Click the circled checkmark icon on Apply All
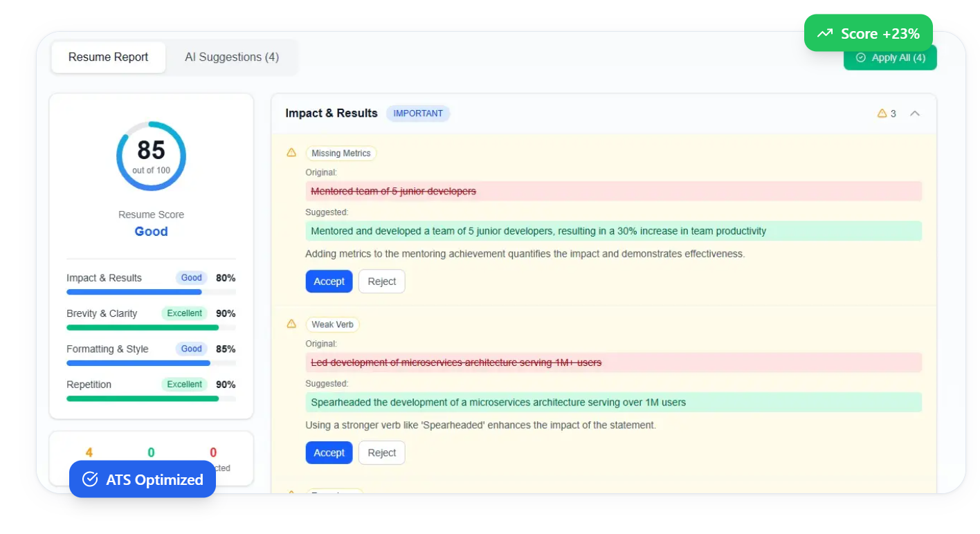 [860, 58]
